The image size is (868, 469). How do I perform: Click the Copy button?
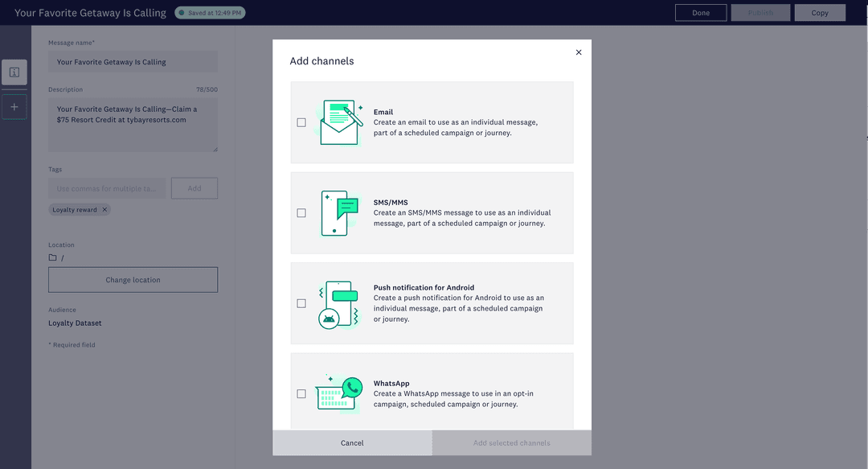coord(819,12)
